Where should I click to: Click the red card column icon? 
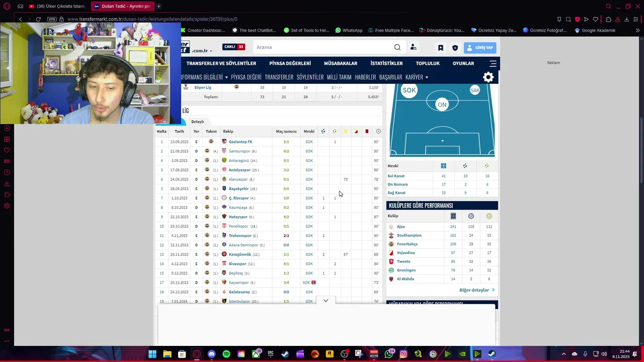(367, 131)
